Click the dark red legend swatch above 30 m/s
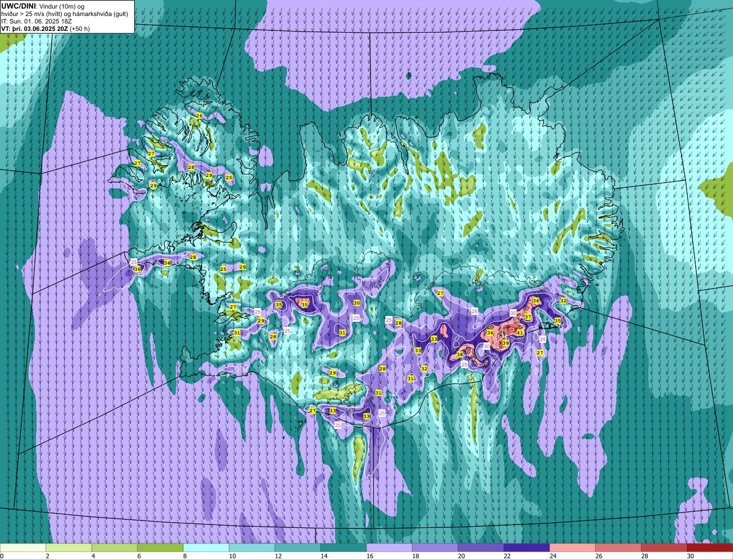The image size is (733, 560). coord(710,548)
